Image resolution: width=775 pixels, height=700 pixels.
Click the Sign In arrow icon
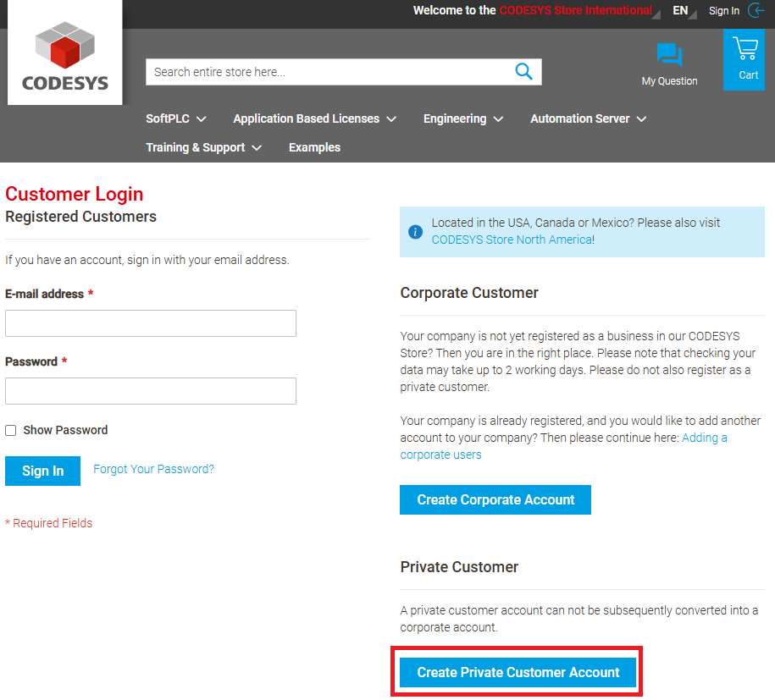tap(756, 11)
